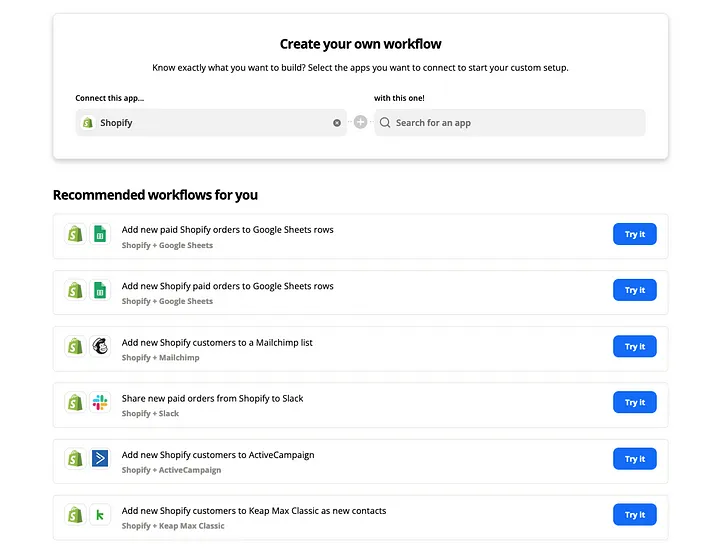Click the Slack logo icon
Screen dimensions: 720x549
(100, 403)
